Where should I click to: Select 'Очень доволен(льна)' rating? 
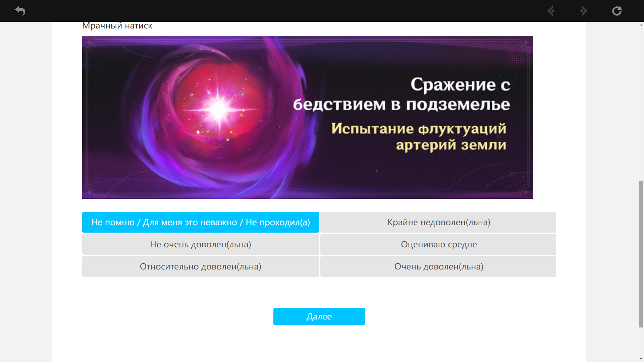pos(438,266)
